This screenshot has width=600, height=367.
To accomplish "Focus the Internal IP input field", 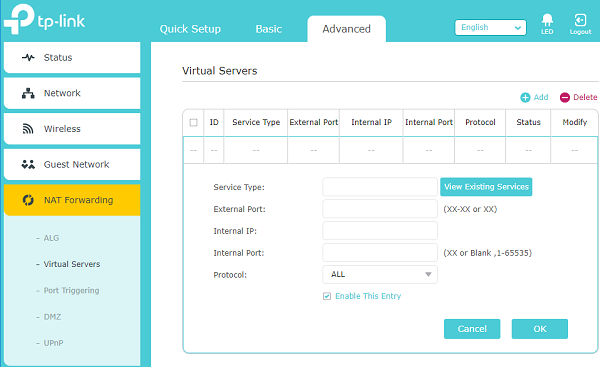I will 380,231.
